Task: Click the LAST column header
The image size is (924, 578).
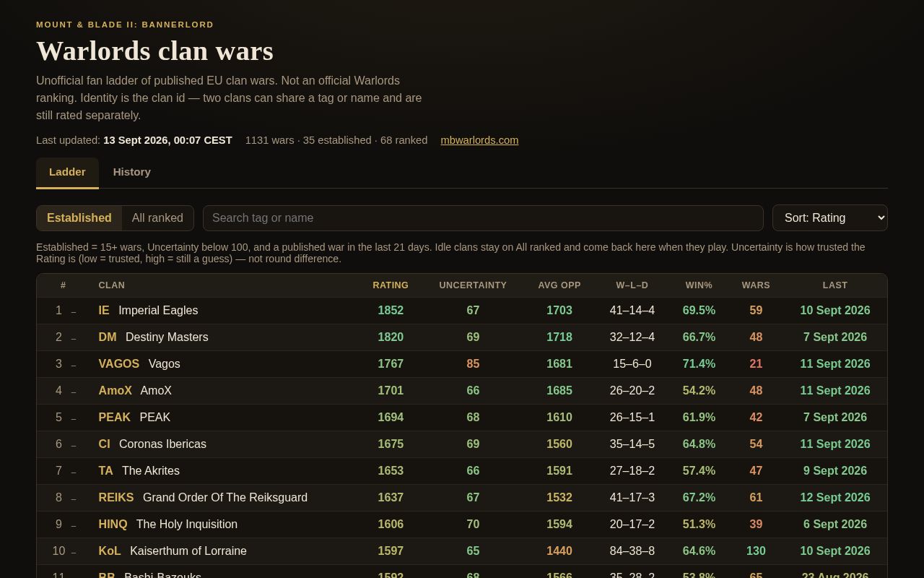Action: (x=835, y=285)
